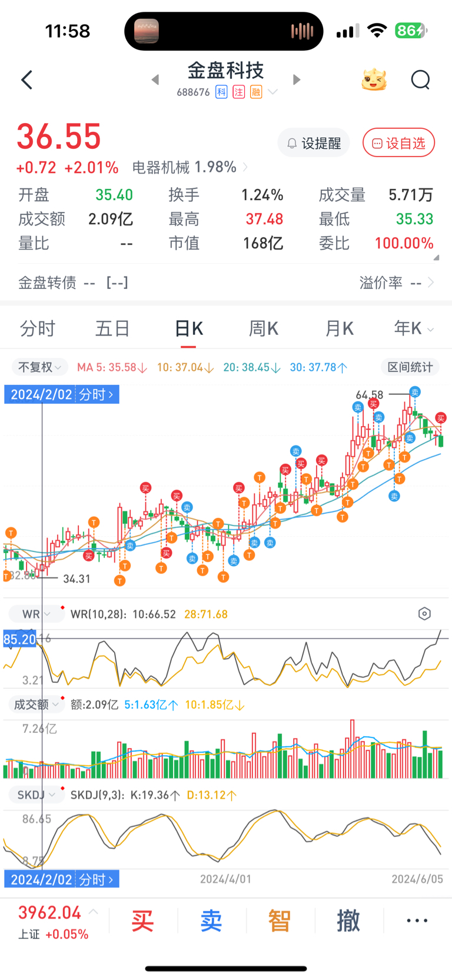Tap the Wi-Fi status icon
This screenshot has width=452, height=980.
[x=377, y=31]
